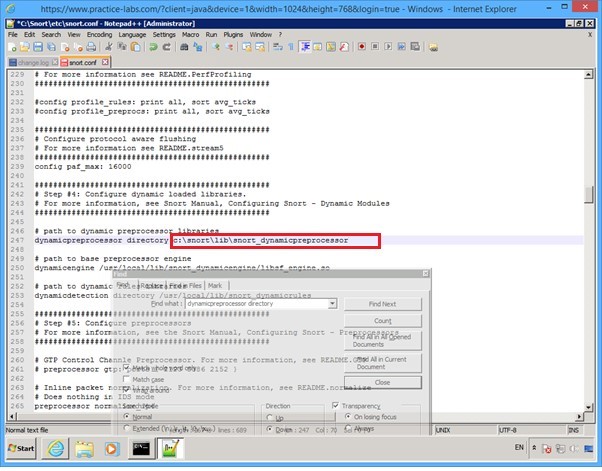Click the Stop Recording macro icon
The image size is (602, 471).
point(375,46)
